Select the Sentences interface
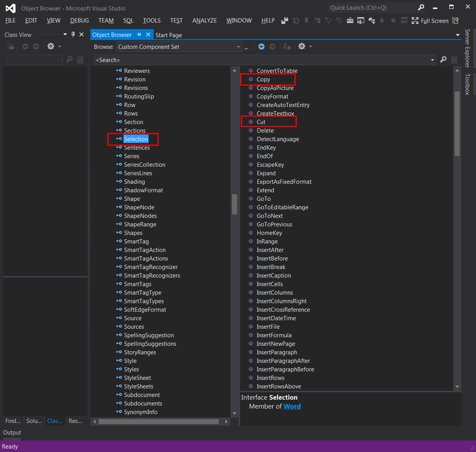 [137, 148]
